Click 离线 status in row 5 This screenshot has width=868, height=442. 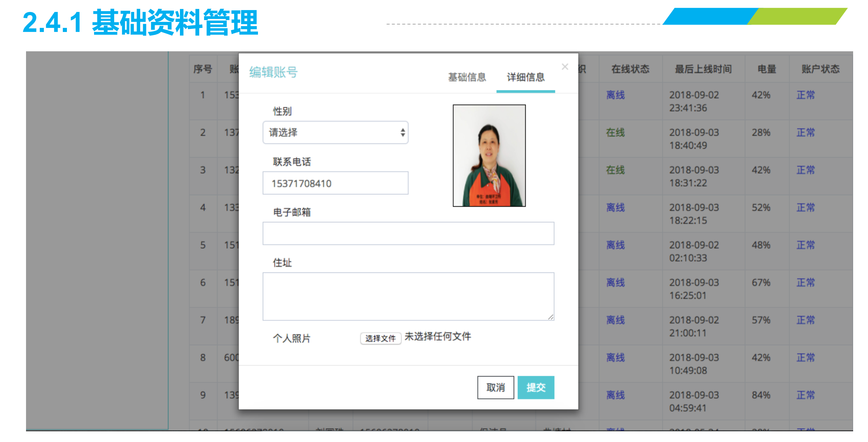615,245
